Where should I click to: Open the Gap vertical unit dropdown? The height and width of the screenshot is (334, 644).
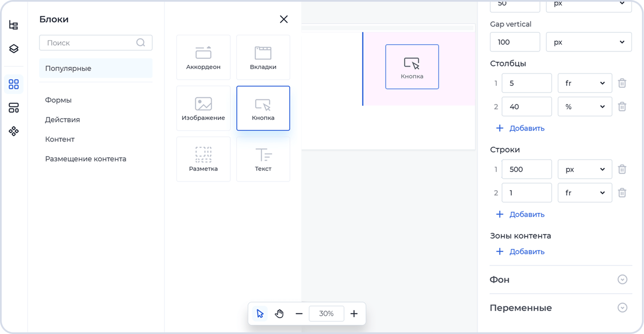tap(589, 42)
